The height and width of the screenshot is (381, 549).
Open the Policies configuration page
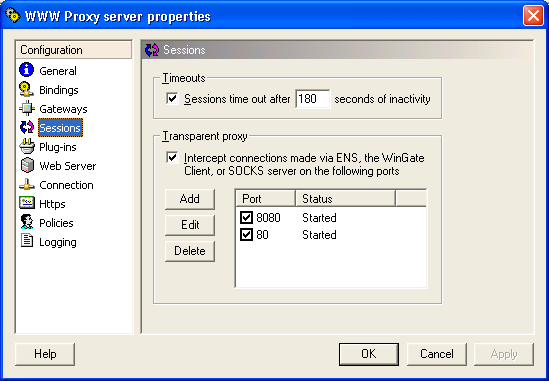coord(56,223)
